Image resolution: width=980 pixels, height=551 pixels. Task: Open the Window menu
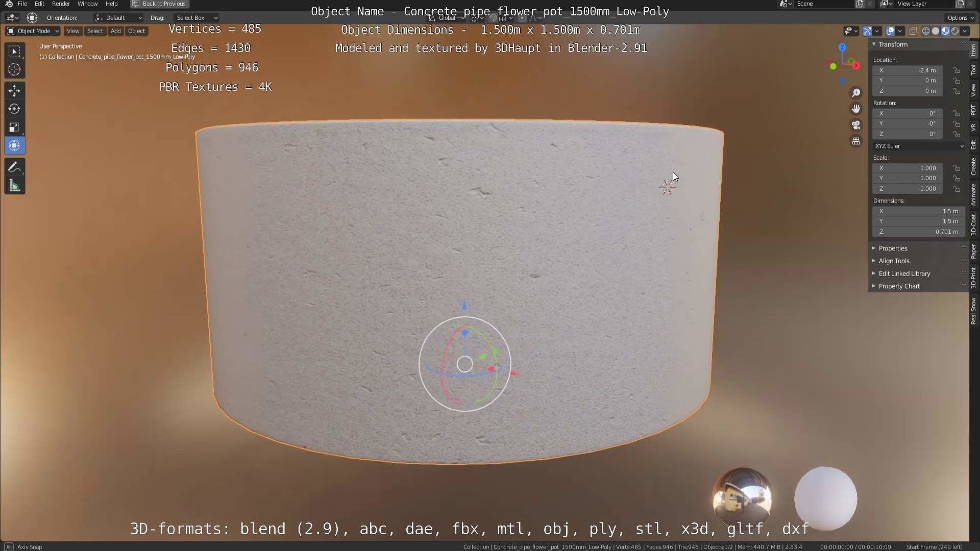[87, 4]
